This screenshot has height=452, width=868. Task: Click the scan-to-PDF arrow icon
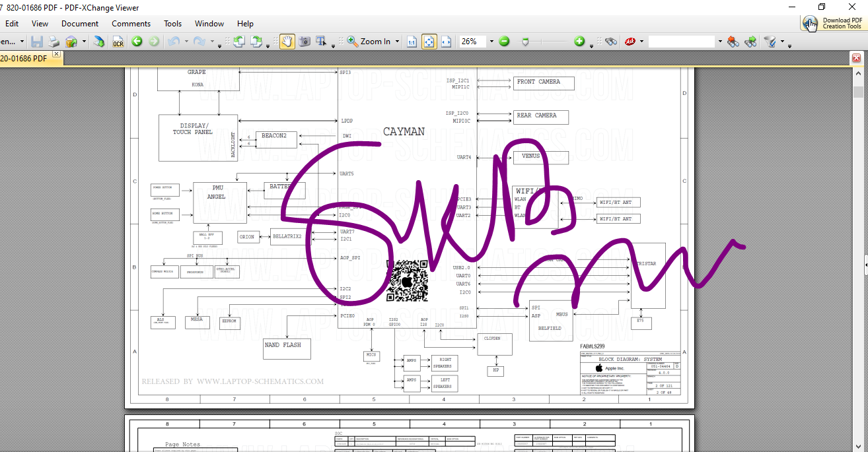(x=98, y=42)
